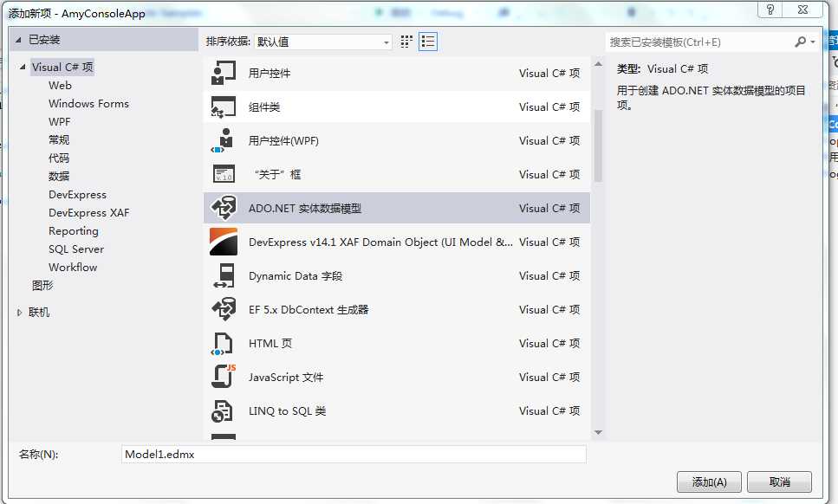838x504 pixels.
Task: Click the LINQ to SQL 类 name
Action: pyautogui.click(x=287, y=411)
